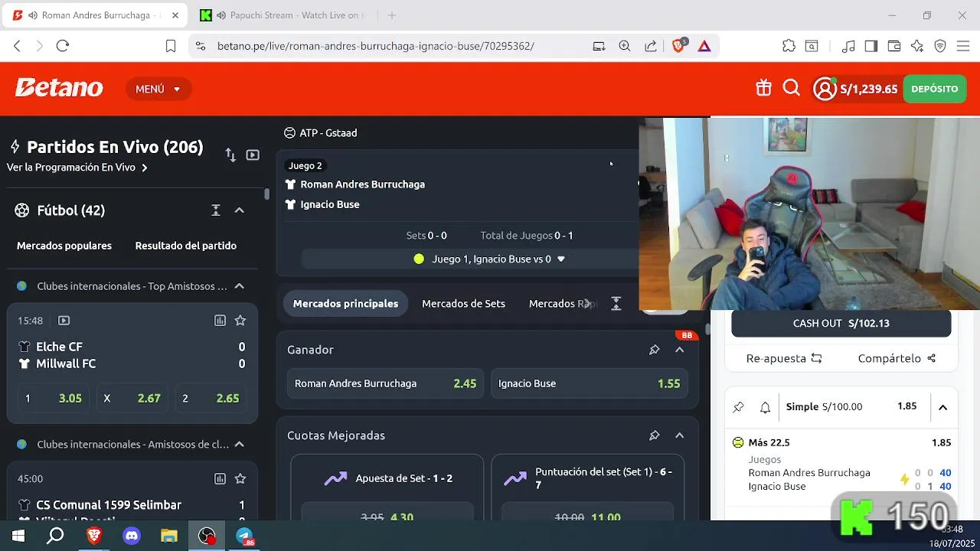
Task: Open the zoom magnifier icon in address bar
Action: tap(625, 46)
